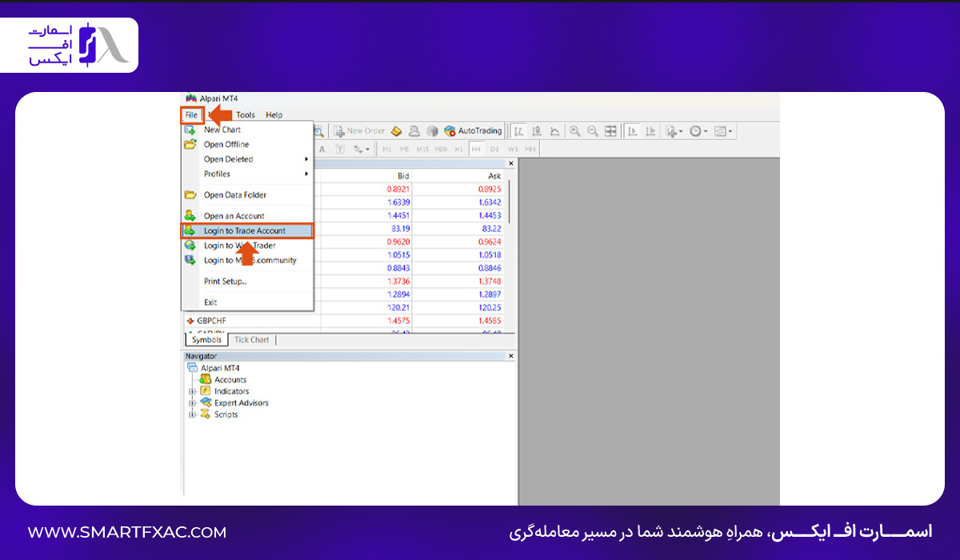Open the periods clock dropdown icon

[698, 131]
